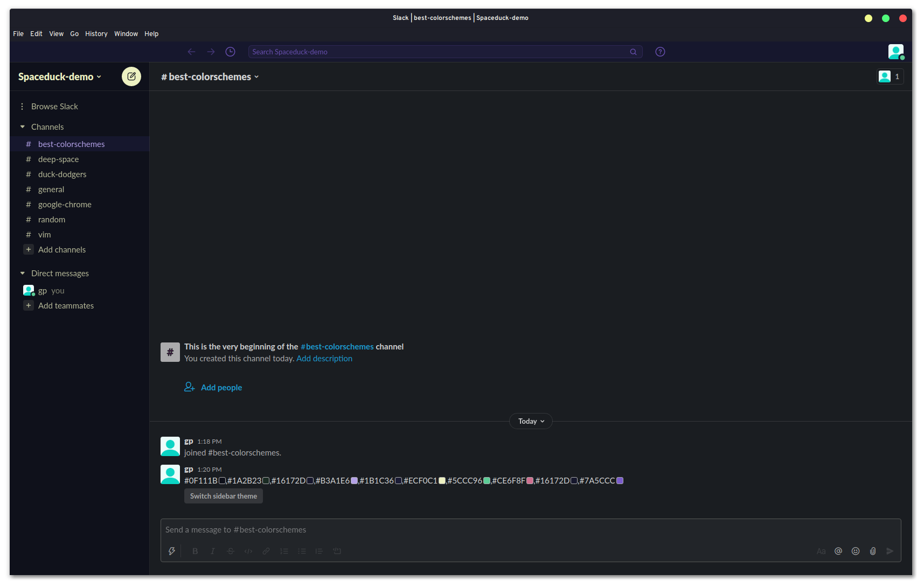Select the general channel
The image size is (924, 588).
tap(79, 189)
